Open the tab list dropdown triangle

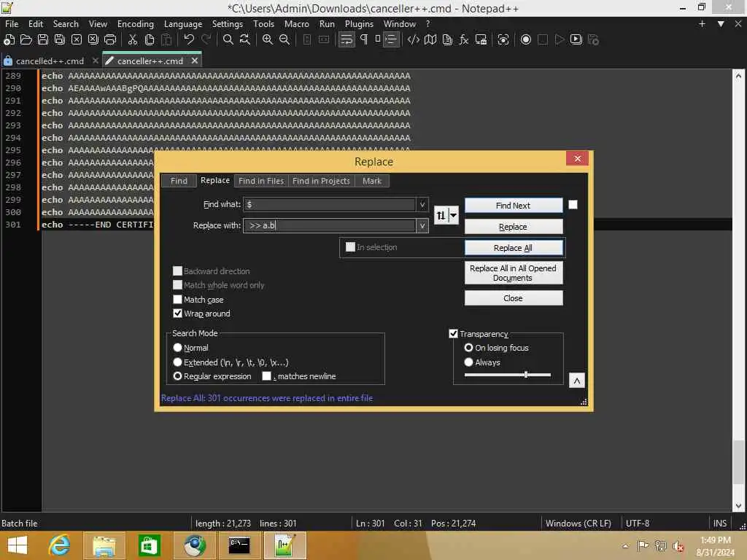tap(721, 24)
